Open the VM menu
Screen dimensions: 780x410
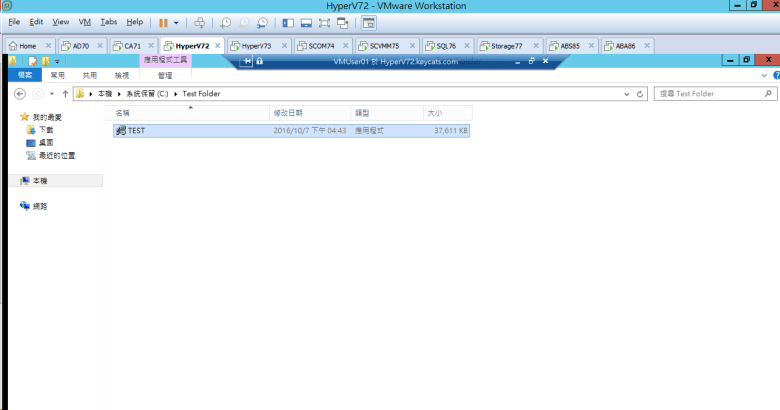(x=84, y=21)
